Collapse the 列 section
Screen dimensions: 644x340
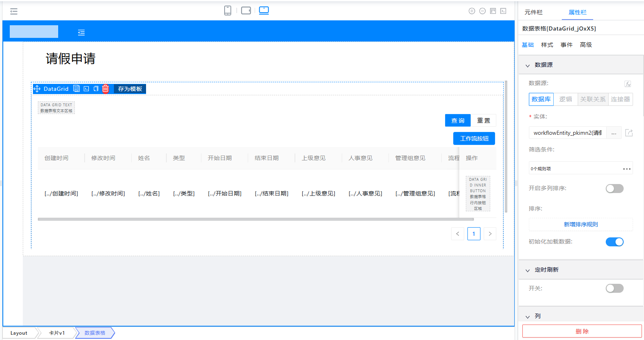tap(528, 316)
